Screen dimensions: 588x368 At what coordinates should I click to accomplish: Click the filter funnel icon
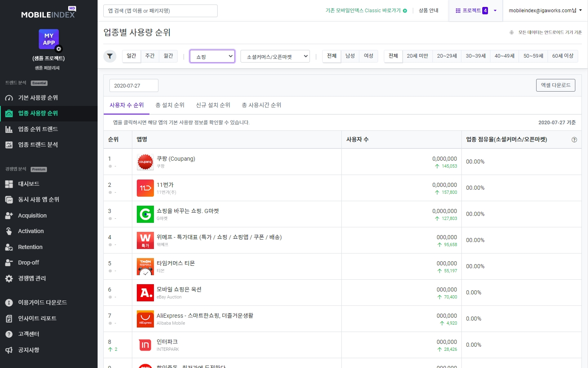click(x=110, y=56)
